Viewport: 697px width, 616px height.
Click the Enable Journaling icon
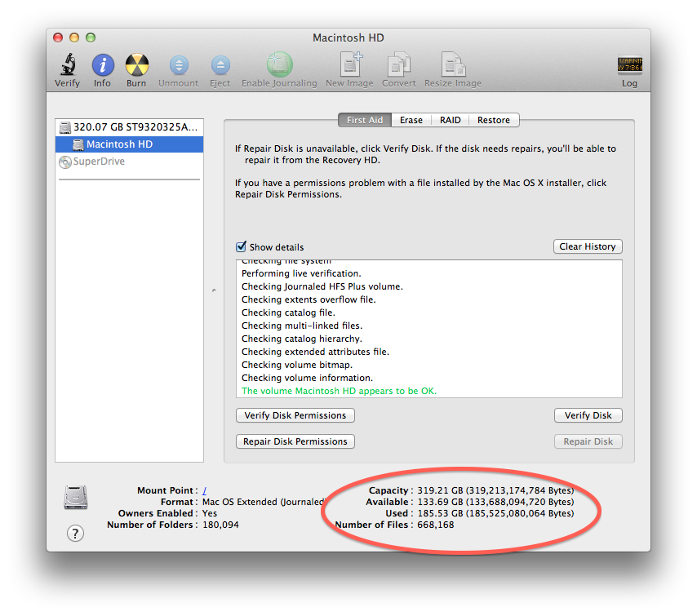click(x=279, y=64)
